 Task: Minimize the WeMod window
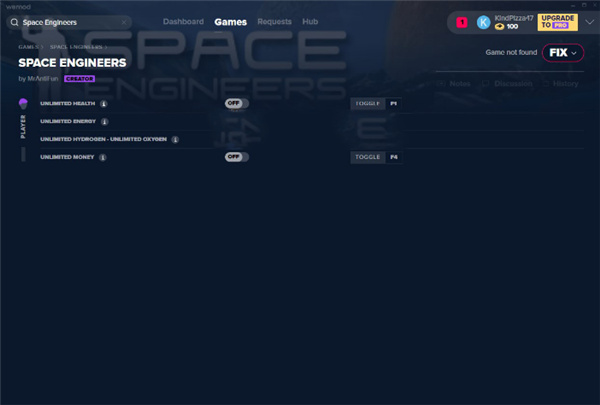tap(573, 5)
